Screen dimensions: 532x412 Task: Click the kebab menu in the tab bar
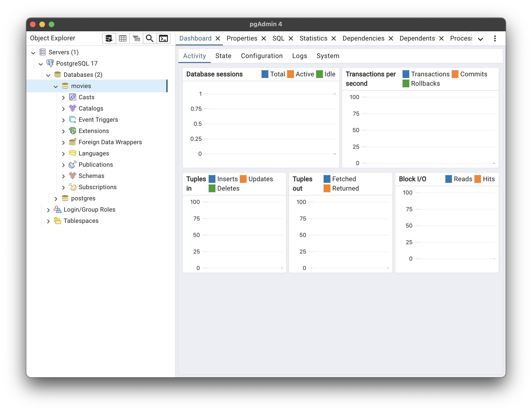click(495, 38)
